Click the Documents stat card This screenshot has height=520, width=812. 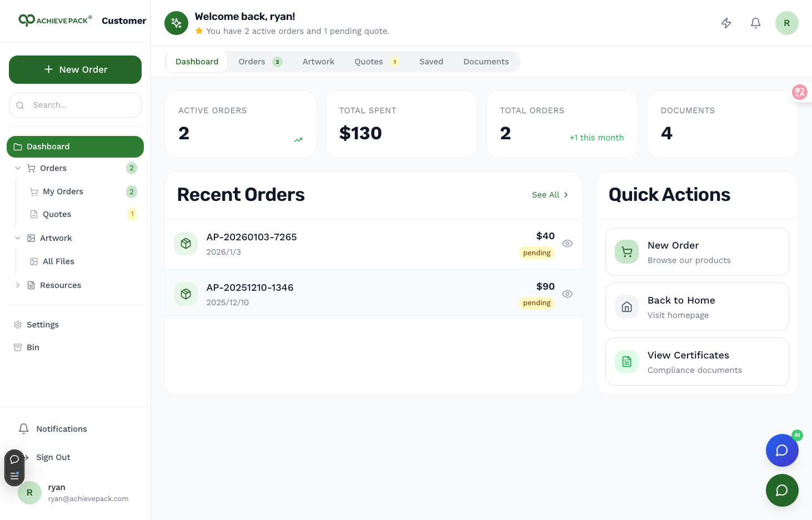coord(723,124)
